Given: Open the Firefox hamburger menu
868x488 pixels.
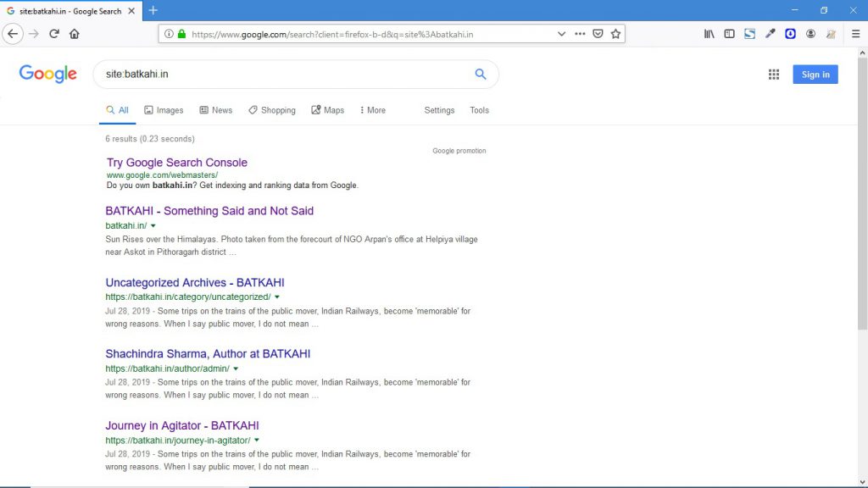Looking at the screenshot, I should pyautogui.click(x=856, y=34).
